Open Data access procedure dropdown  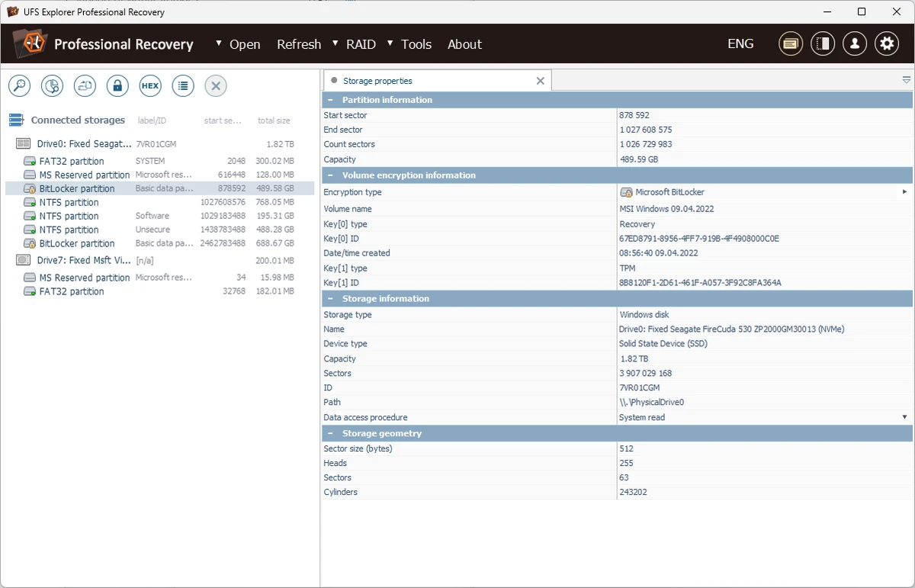(905, 417)
